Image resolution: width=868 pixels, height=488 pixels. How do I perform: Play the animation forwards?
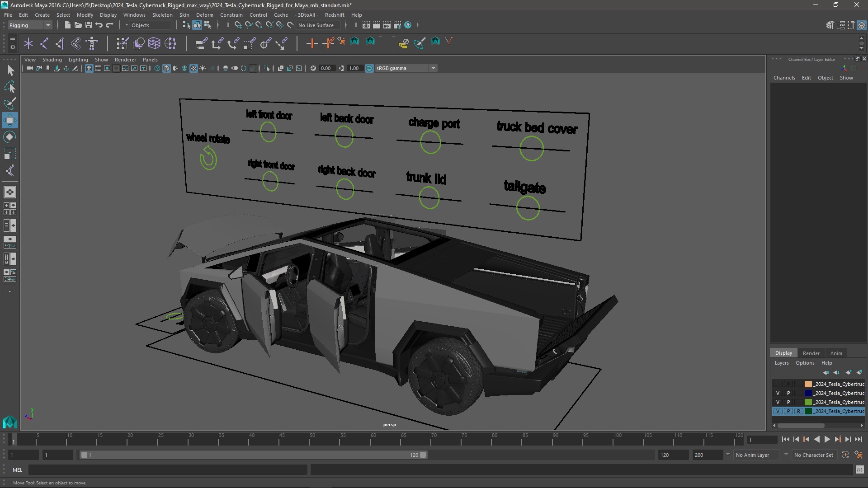click(x=827, y=439)
